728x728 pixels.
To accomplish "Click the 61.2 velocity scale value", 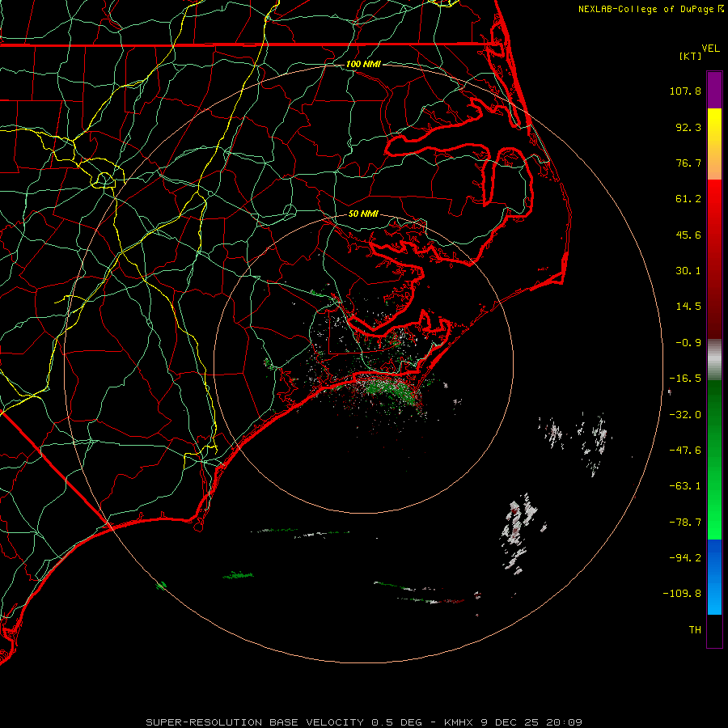I will pos(688,199).
